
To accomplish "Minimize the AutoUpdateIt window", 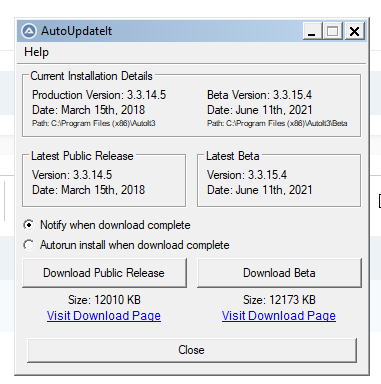I will tap(312, 31).
